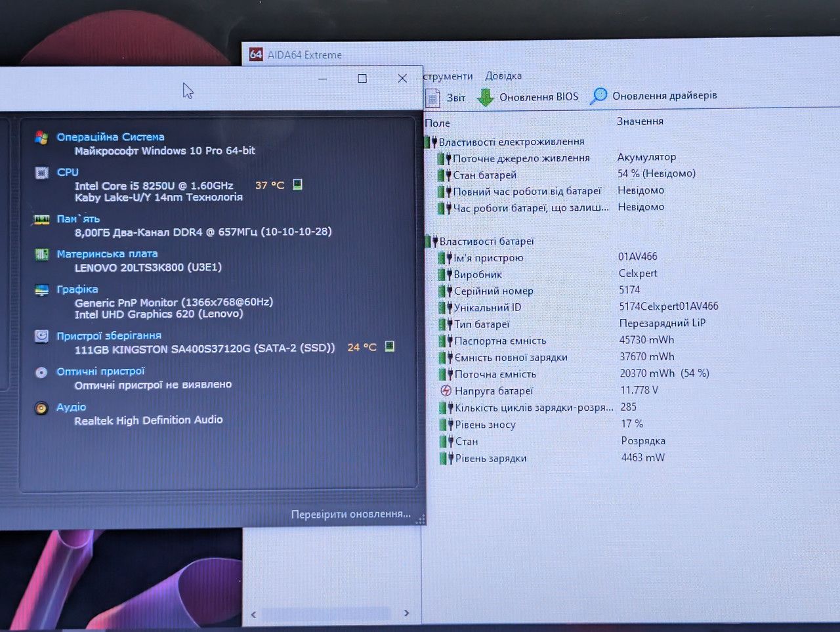
Task: Click the Повний час роботи від батареї icon
Action: coord(445,192)
